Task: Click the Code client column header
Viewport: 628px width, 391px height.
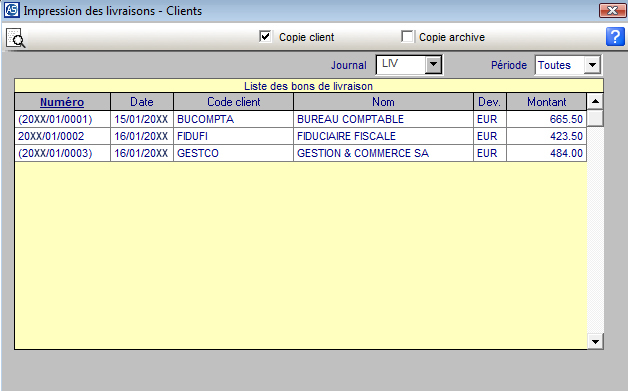Action: 233,102
